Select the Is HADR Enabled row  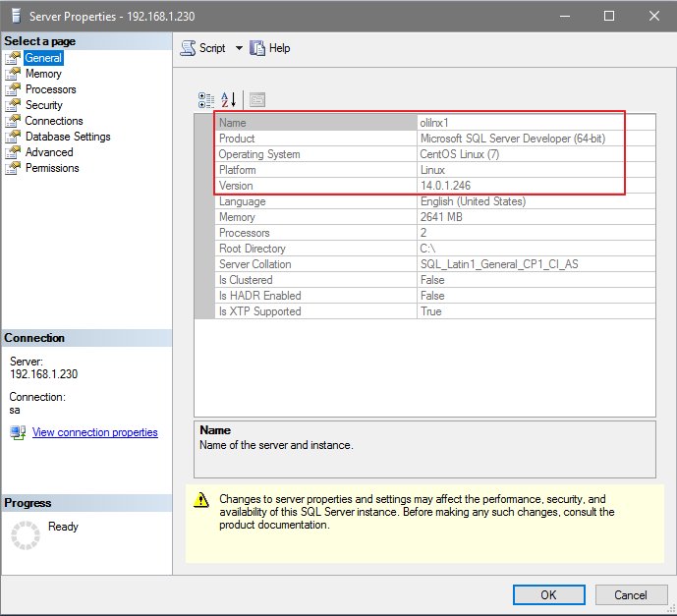point(434,296)
